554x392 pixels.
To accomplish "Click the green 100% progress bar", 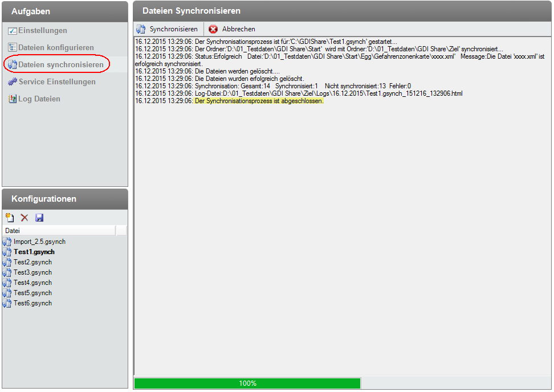I will tap(247, 383).
